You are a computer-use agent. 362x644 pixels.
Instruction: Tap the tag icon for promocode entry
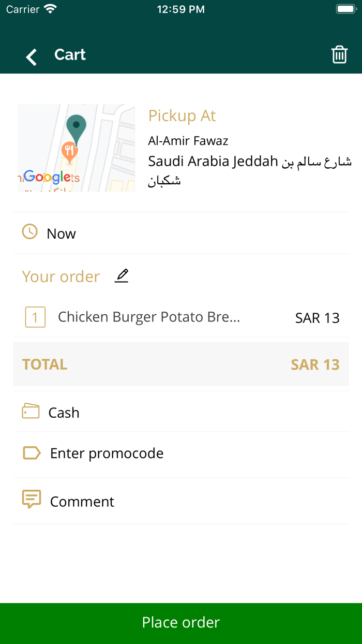coord(31,452)
